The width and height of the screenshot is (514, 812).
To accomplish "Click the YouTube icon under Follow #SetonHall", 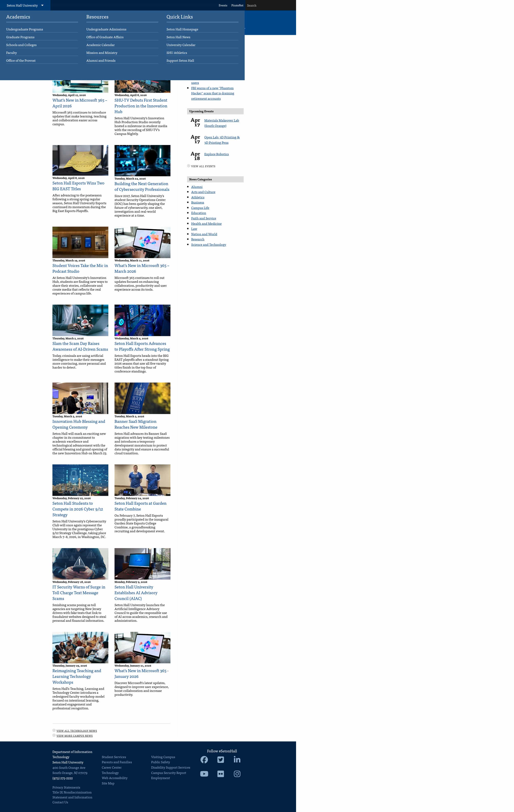I will [x=204, y=774].
